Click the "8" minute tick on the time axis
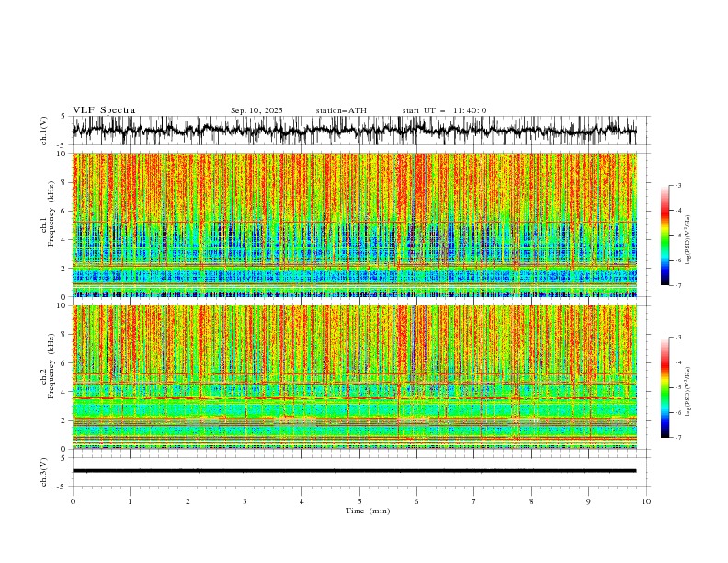The image size is (728, 563). click(531, 501)
